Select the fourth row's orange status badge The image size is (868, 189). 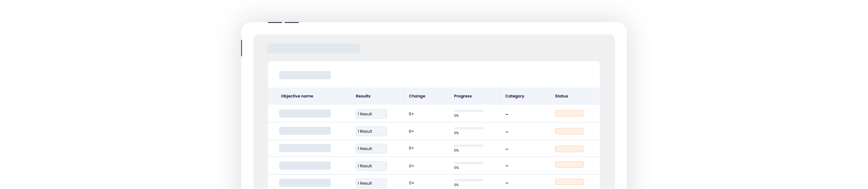[569, 165]
